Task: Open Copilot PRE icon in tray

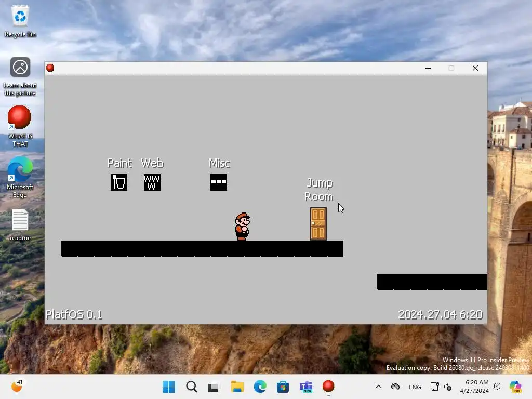Action: tap(515, 387)
